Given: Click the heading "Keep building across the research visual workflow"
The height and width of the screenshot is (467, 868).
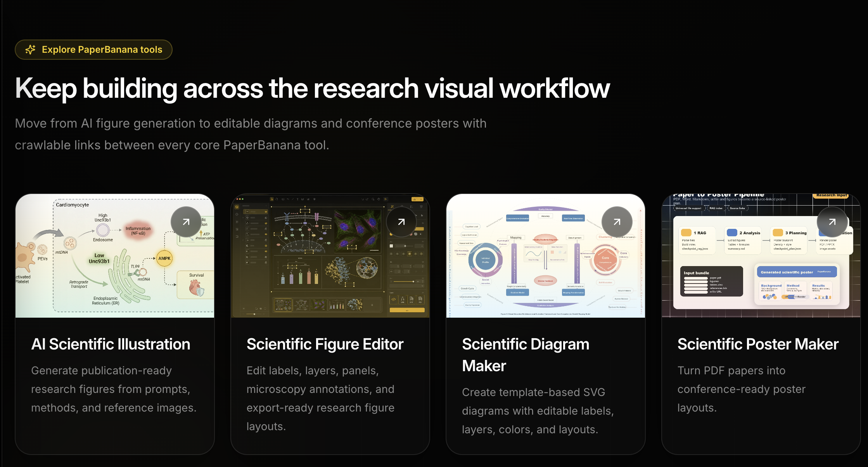Looking at the screenshot, I should click(x=313, y=89).
